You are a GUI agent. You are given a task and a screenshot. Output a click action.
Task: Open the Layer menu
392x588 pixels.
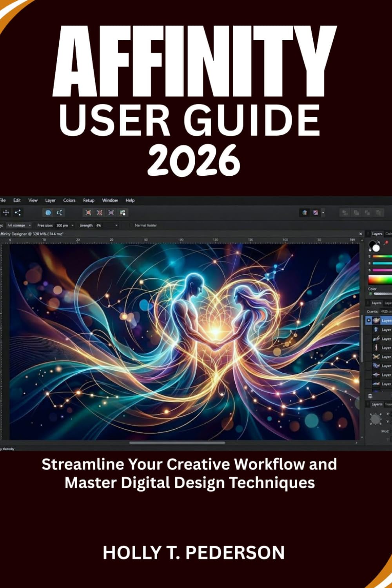(51, 200)
